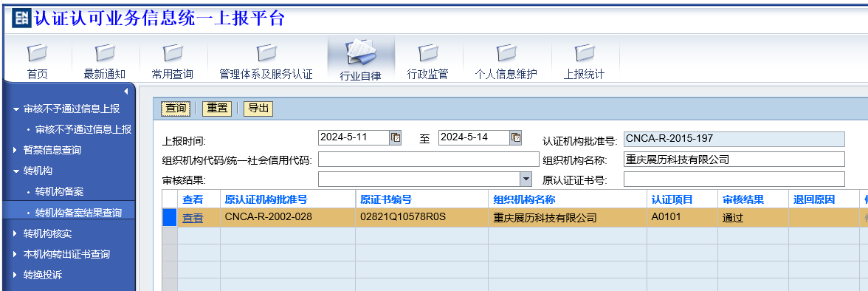Image resolution: width=868 pixels, height=291 pixels.
Task: Click the 导出 button
Action: pos(258,109)
